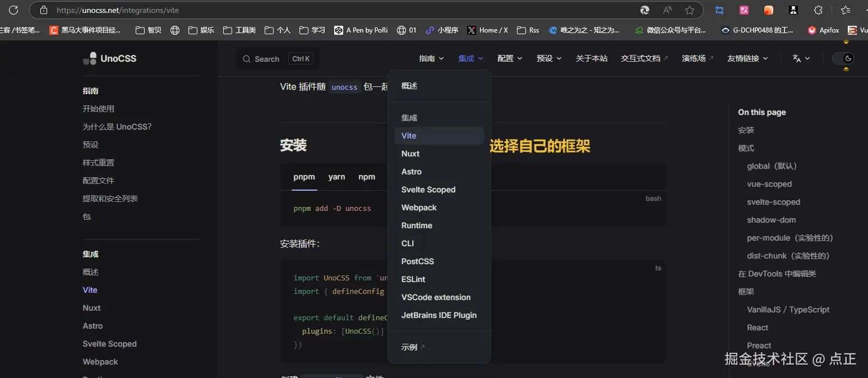Open the 个人 bookmark folder
The width and height of the screenshot is (868, 378).
click(x=278, y=30)
